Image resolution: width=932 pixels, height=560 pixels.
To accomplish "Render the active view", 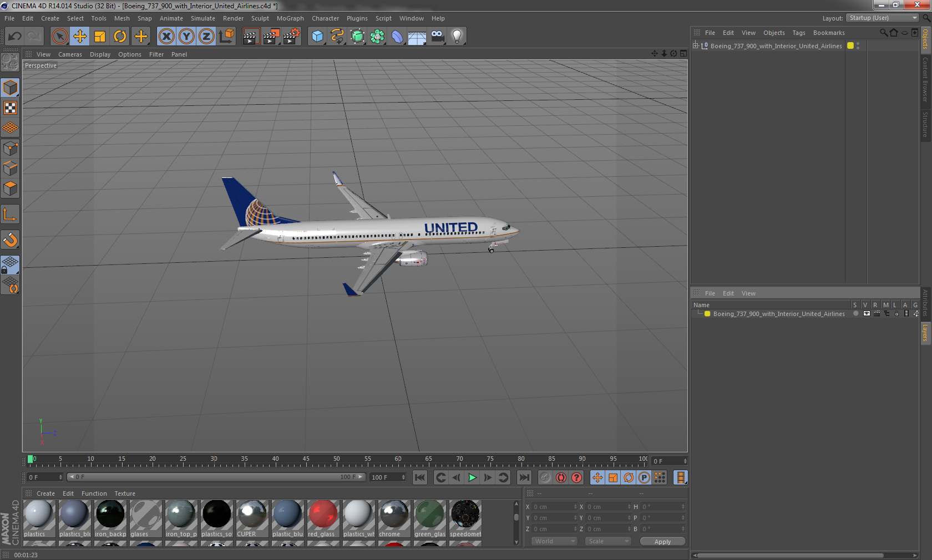I will pos(251,37).
